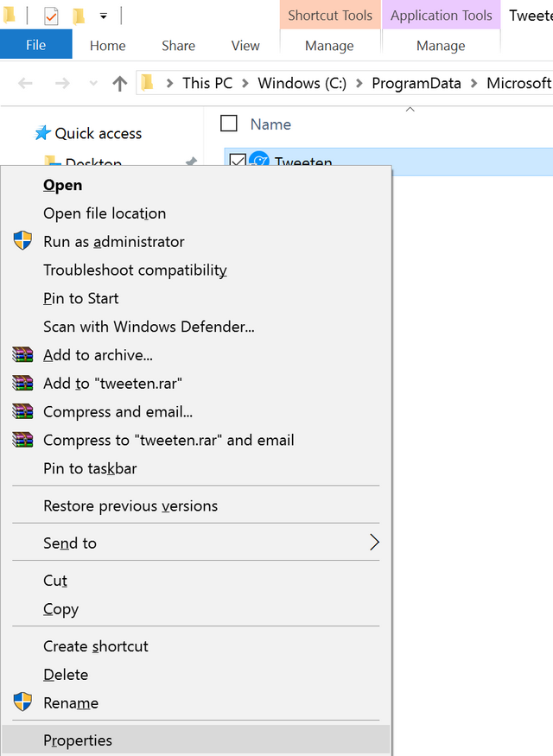Open Manage tab under Shortcut Tools

pos(330,46)
